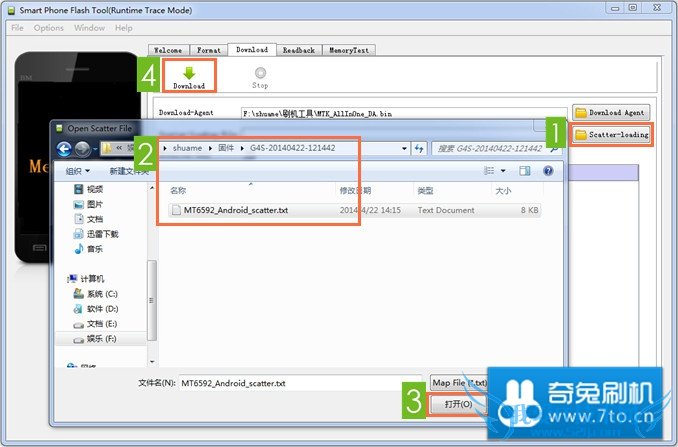
Task: Select drive 软件 (D:)
Action: pyautogui.click(x=96, y=309)
